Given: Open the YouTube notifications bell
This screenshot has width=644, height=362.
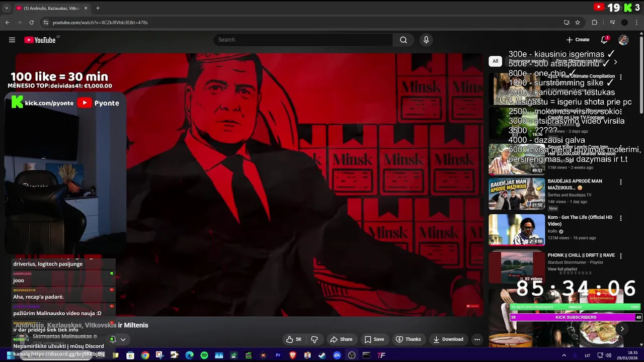Looking at the screenshot, I should click(605, 40).
